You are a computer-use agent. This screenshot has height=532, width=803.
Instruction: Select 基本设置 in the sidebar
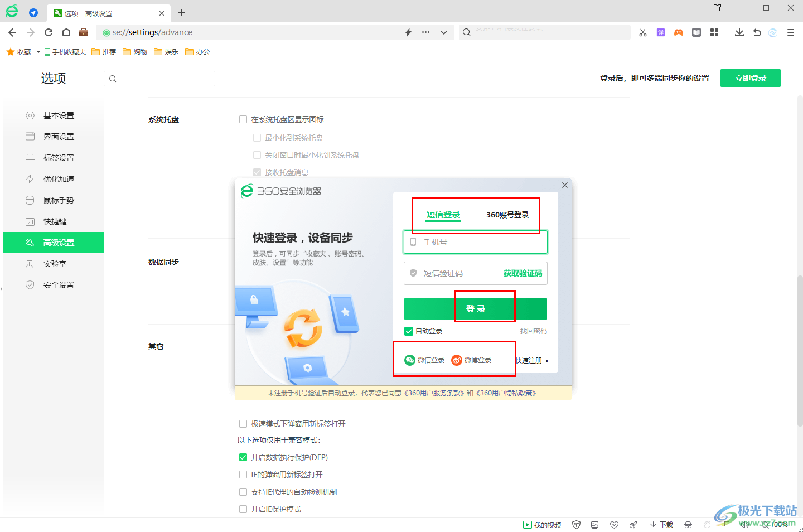coord(54,115)
